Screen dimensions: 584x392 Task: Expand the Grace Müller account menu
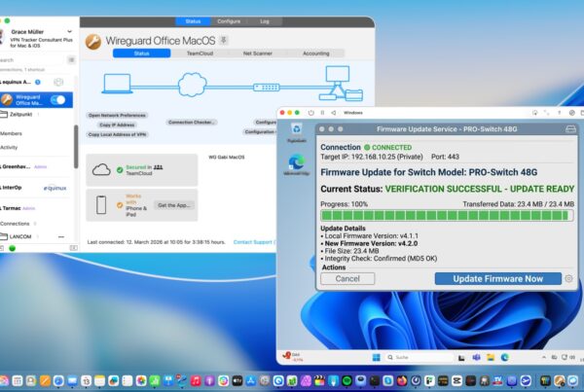pyautogui.click(x=70, y=32)
